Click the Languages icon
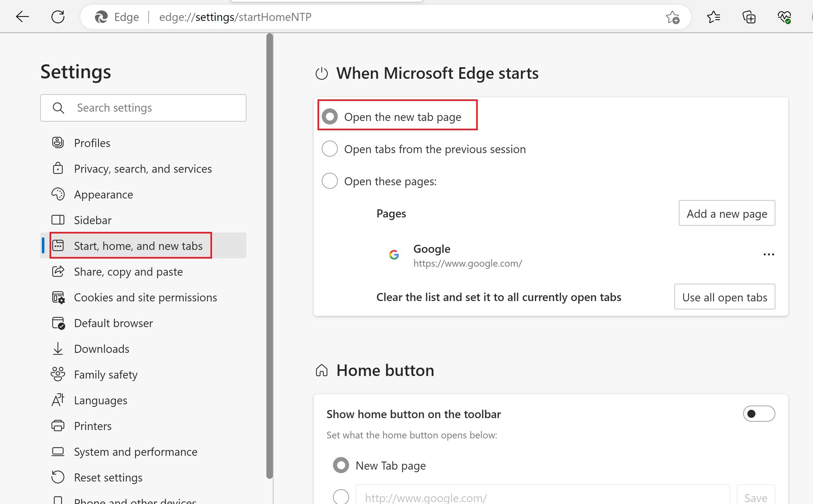Viewport: 813px width, 504px height. tap(58, 400)
